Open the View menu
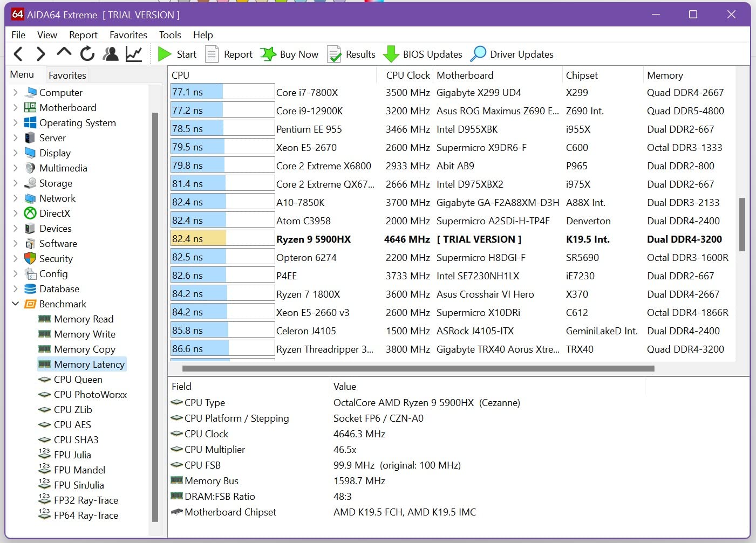This screenshot has width=756, height=543. (47, 35)
